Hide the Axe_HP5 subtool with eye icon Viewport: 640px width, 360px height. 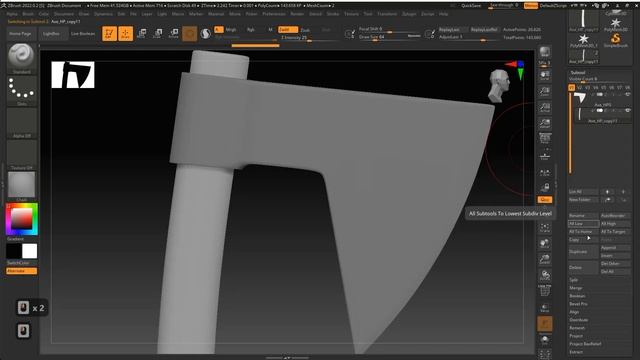[x=628, y=94]
